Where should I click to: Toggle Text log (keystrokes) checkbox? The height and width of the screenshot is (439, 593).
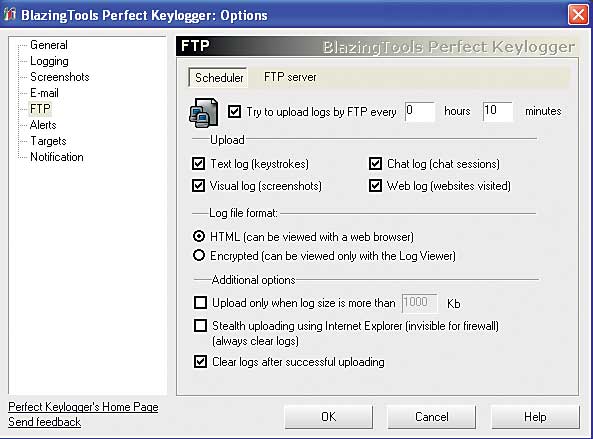pyautogui.click(x=199, y=163)
